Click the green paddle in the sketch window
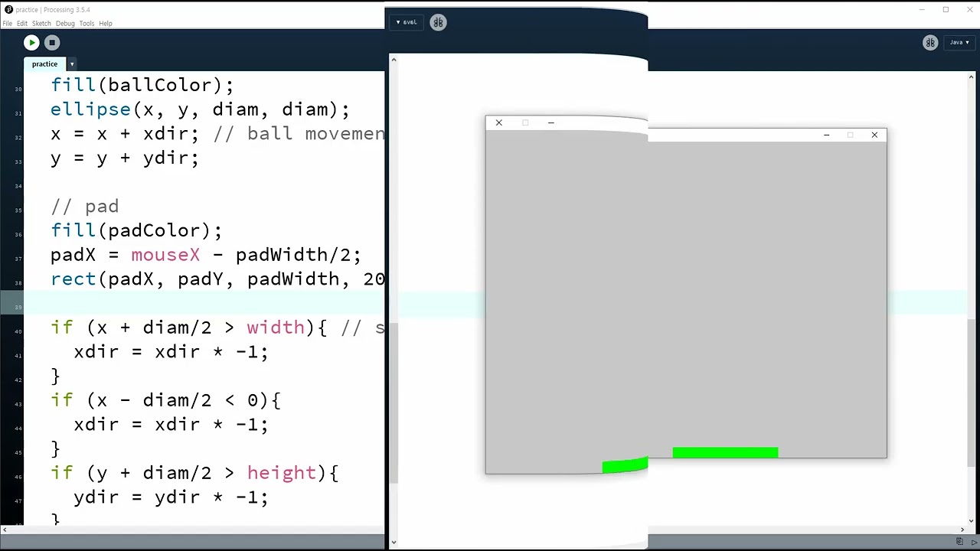Image resolution: width=980 pixels, height=551 pixels. click(x=725, y=453)
